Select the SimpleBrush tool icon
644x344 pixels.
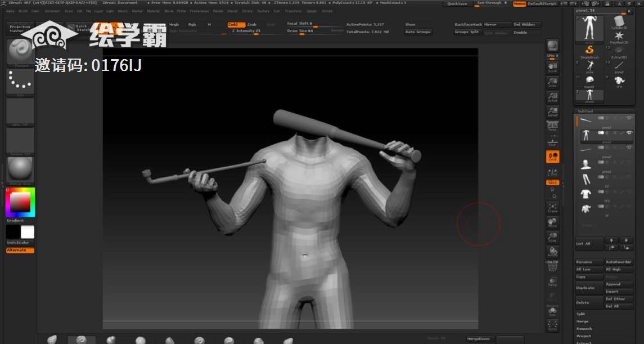click(x=589, y=52)
